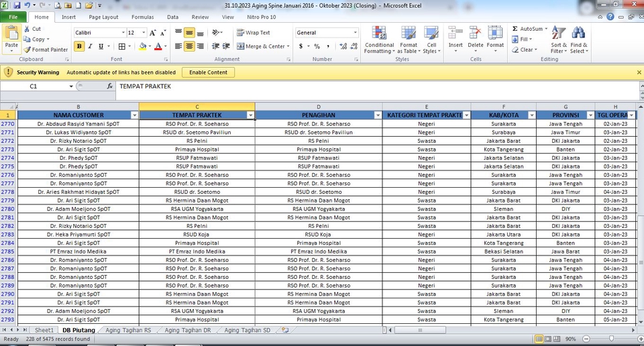Image resolution: width=644 pixels, height=346 pixels.
Task: Click the Zoom Out minus button
Action: coord(586,339)
